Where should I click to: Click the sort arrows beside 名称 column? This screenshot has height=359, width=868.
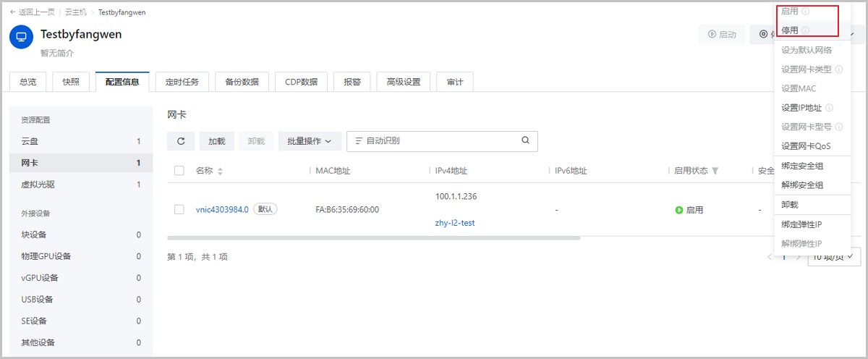(221, 172)
